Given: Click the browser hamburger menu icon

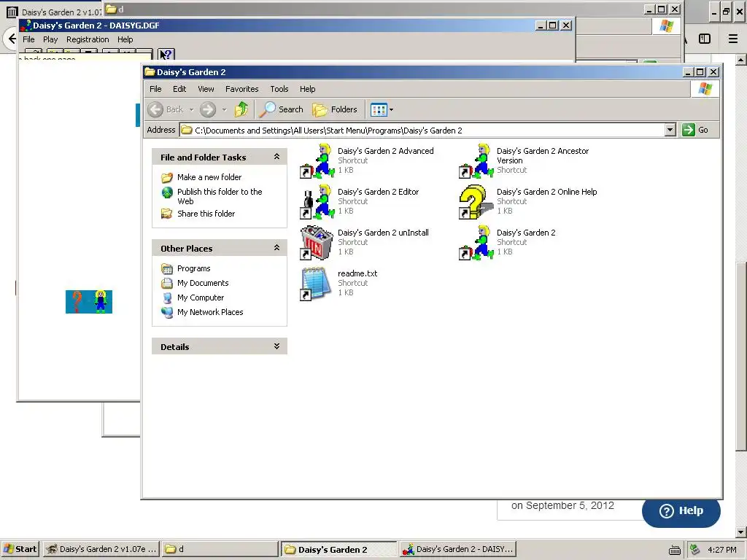Looking at the screenshot, I should pos(732,39).
